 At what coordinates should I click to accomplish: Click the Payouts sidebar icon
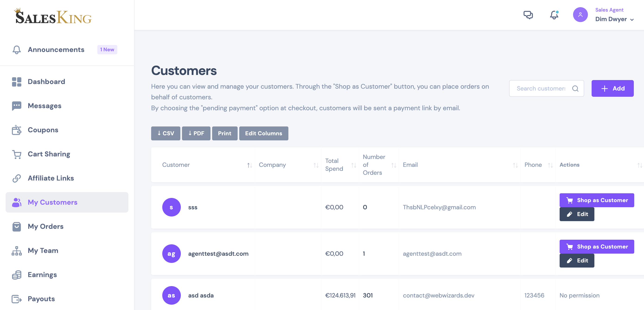[16, 299]
